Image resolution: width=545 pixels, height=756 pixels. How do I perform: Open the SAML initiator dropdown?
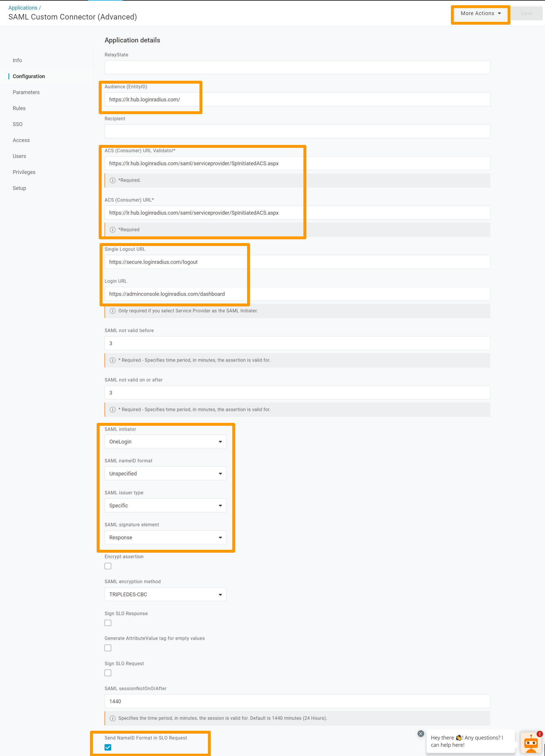165,441
